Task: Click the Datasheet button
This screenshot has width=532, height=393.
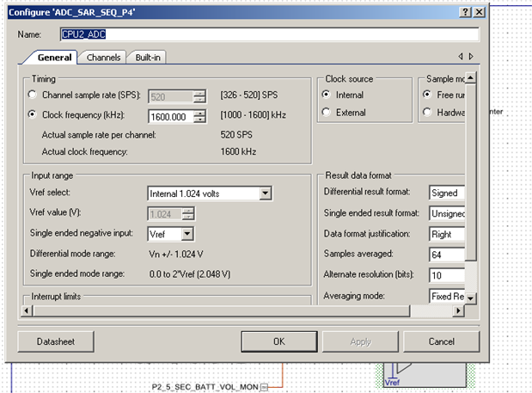Action: (x=56, y=341)
